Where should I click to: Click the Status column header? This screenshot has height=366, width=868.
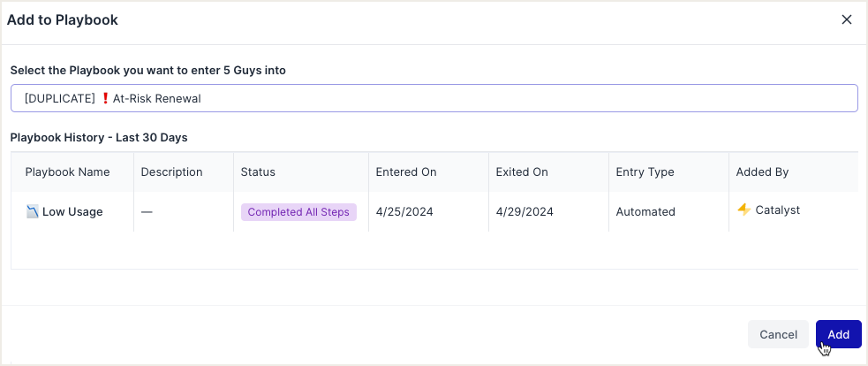coord(258,172)
